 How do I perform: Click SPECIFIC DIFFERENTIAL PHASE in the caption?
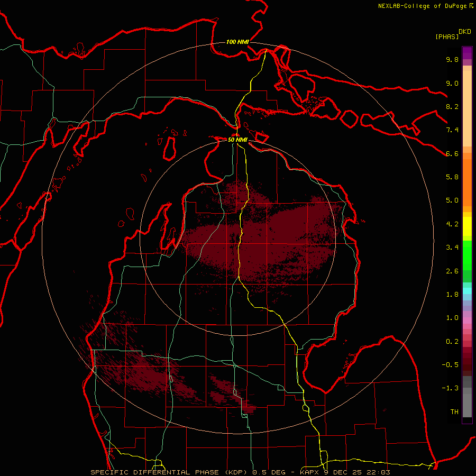(x=154, y=472)
